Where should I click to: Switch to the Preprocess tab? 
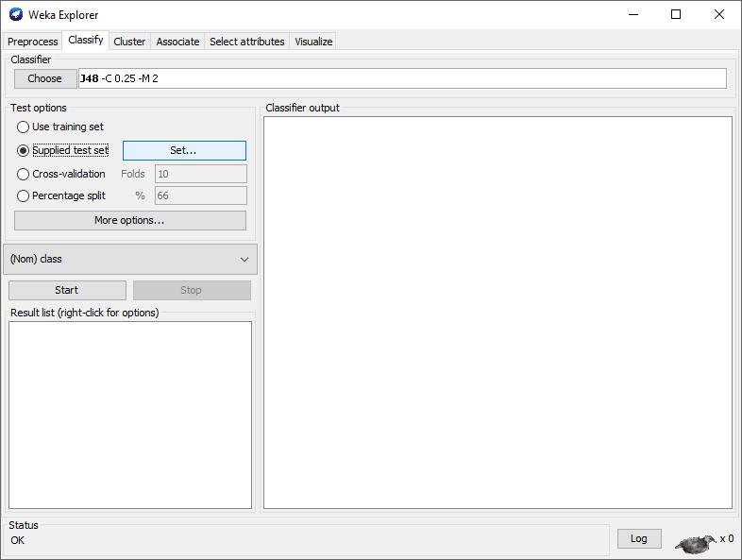(33, 42)
